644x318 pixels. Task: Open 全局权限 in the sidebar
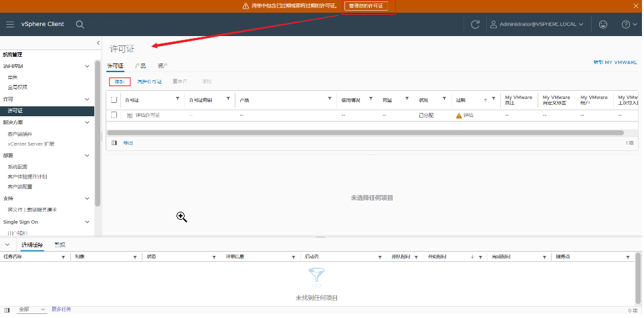pyautogui.click(x=17, y=88)
